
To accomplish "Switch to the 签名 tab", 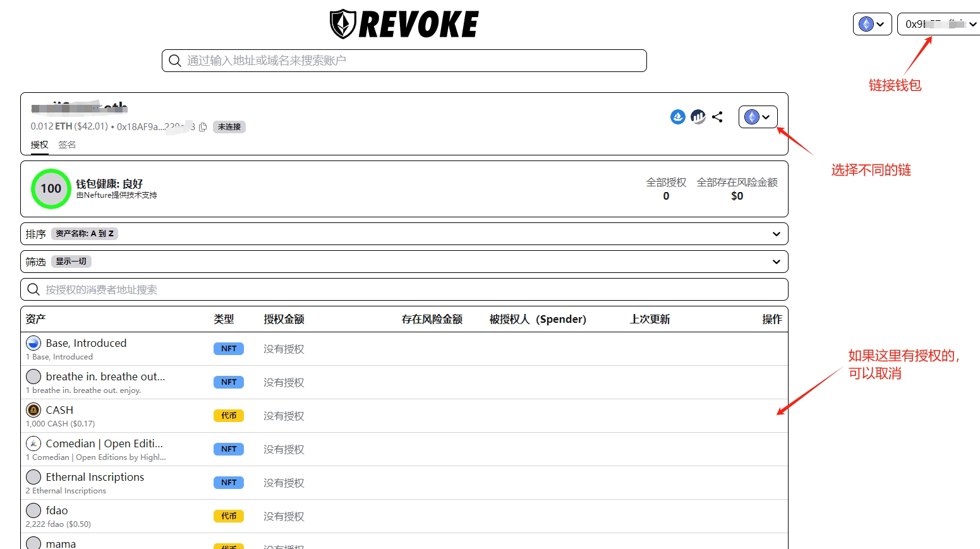I will [x=67, y=145].
